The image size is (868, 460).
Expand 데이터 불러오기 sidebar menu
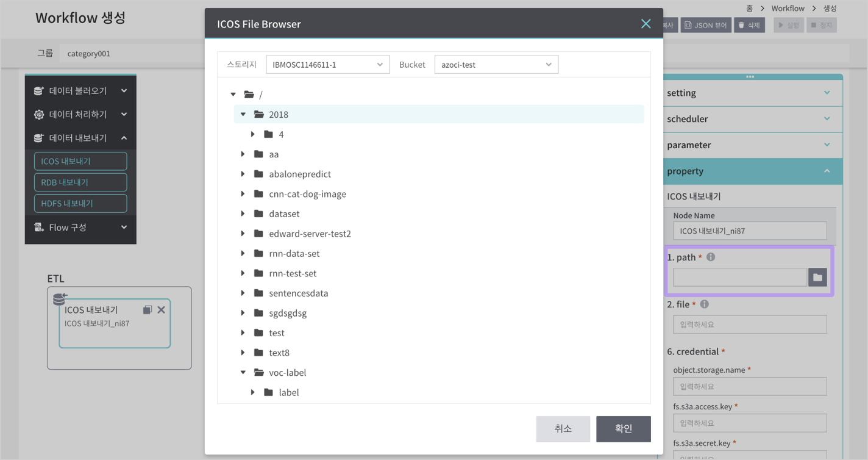[80, 90]
